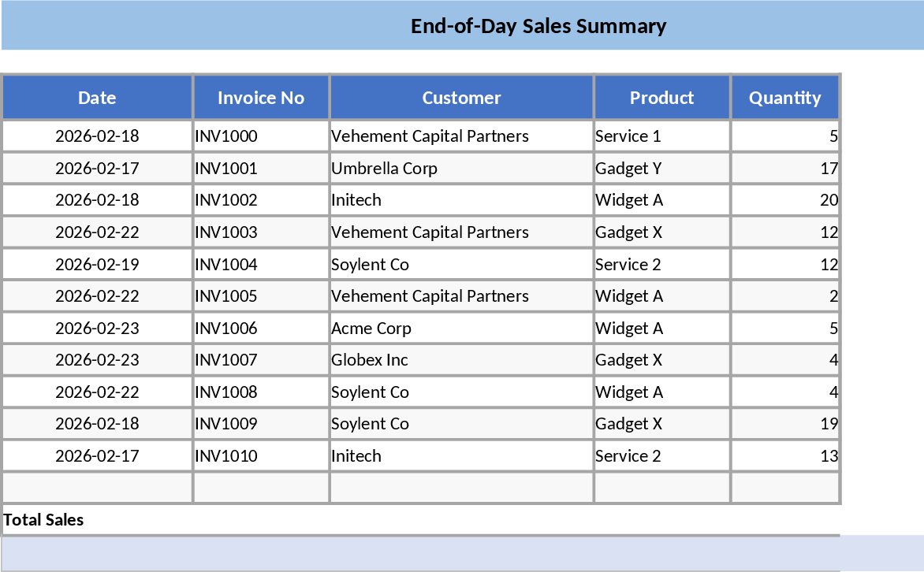Select the date cell for INV1010
The image size is (924, 572).
coord(97,456)
